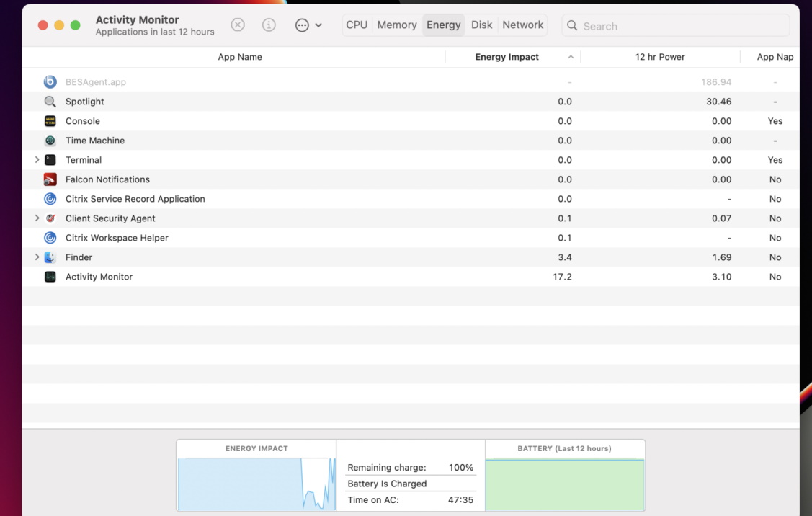Select the Falcon Notifications row name

tap(108, 179)
